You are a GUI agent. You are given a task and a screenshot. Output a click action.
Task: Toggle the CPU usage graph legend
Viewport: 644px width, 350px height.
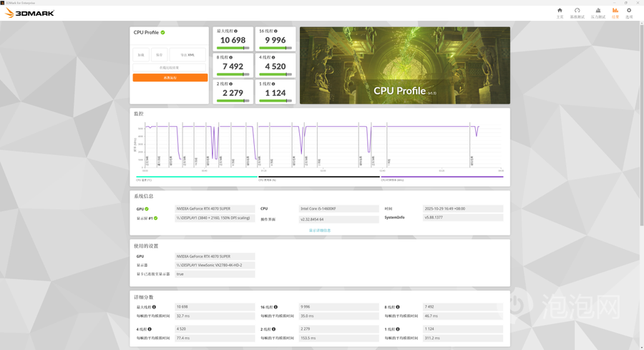(x=318, y=177)
